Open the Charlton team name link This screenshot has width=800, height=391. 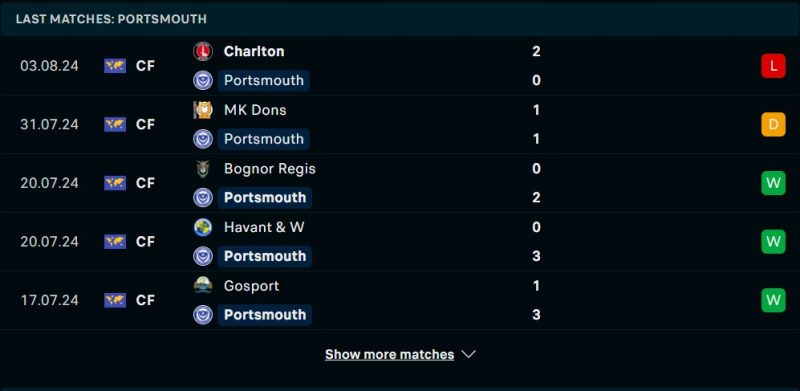click(x=254, y=52)
